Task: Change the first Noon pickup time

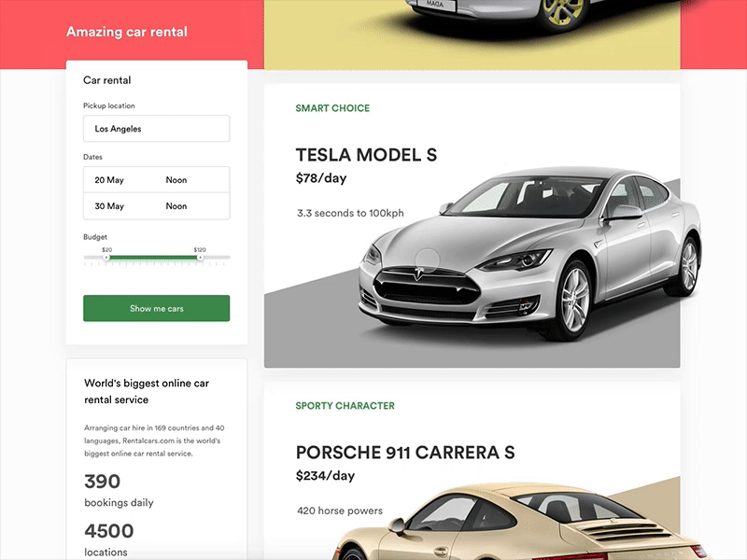Action: pos(176,180)
